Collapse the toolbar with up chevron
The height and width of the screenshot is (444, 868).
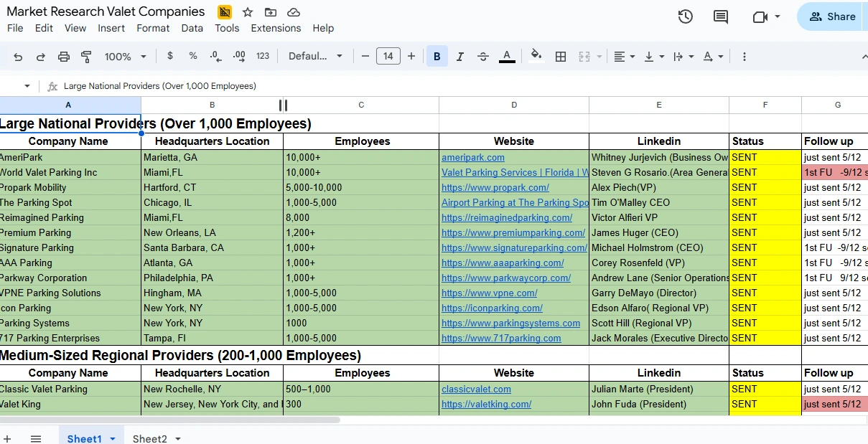(x=864, y=57)
